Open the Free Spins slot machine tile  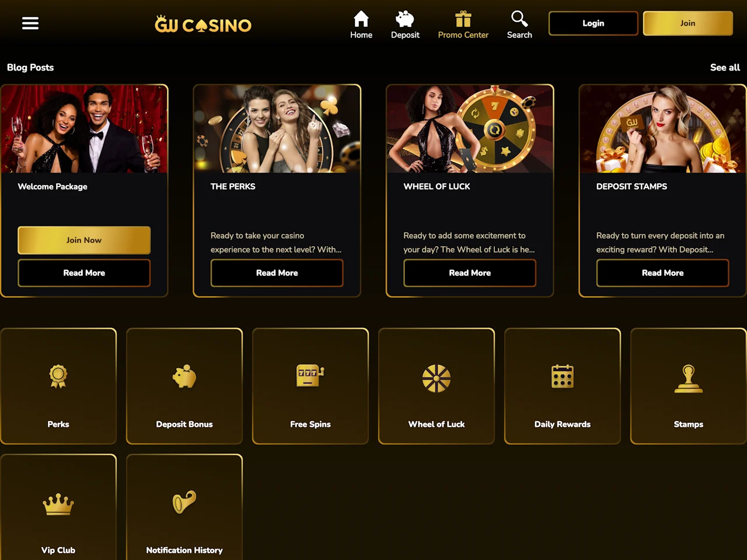point(310,386)
